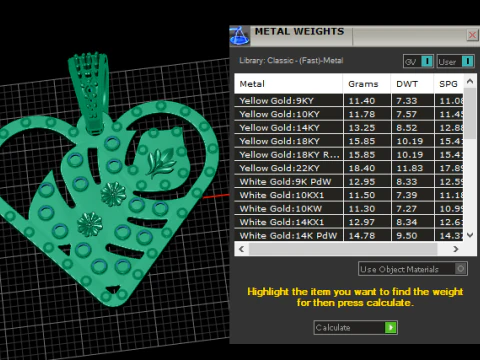Image resolution: width=480 pixels, height=360 pixels.
Task: Click the 11.50 grams value
Action: click(362, 195)
